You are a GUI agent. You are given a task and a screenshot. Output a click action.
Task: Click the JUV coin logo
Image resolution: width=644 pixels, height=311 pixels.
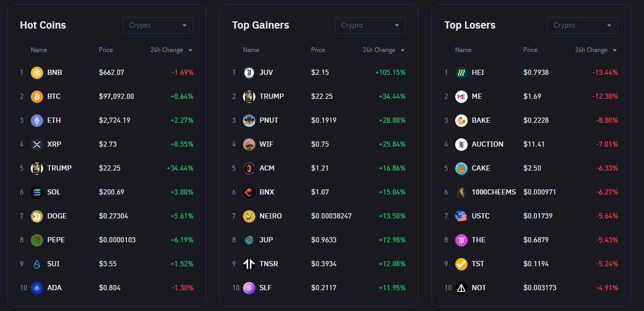coord(249,72)
